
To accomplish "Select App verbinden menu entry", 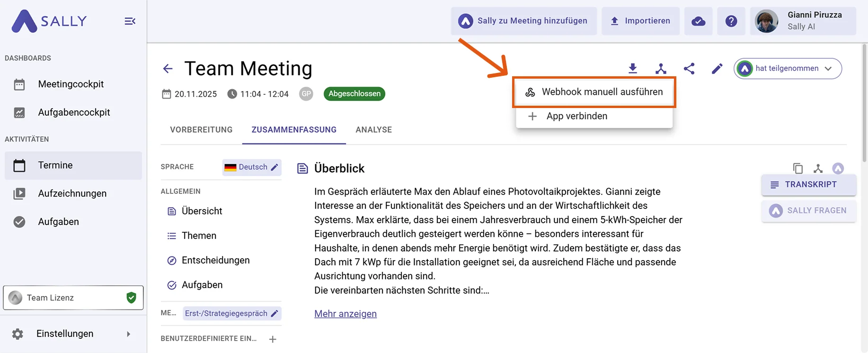I will pyautogui.click(x=594, y=116).
